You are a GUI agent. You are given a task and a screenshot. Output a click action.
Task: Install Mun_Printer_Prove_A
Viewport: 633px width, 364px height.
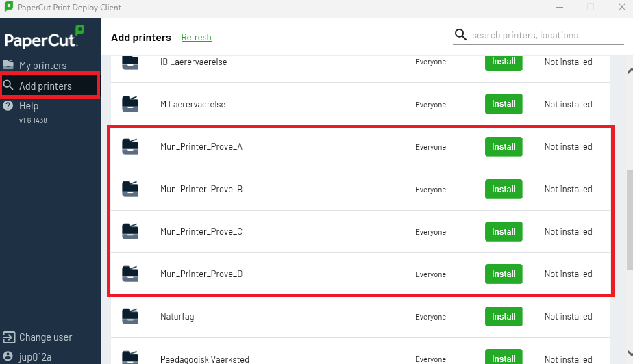tap(504, 146)
